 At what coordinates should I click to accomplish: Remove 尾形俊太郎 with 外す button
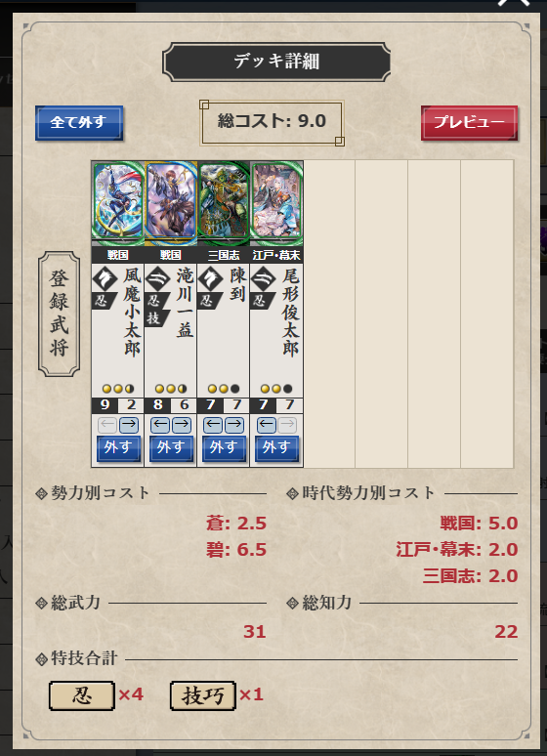276,448
